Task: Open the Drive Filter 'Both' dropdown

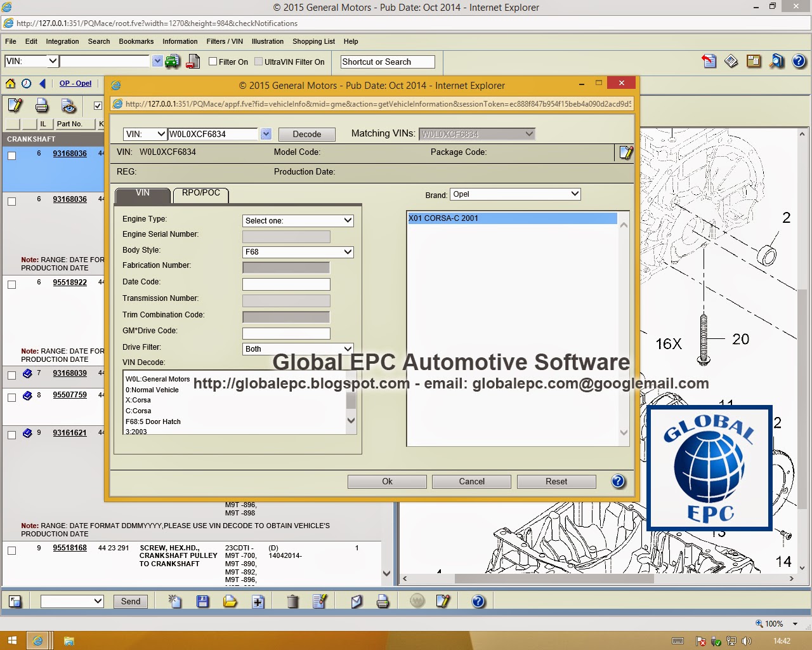Action: [x=298, y=348]
